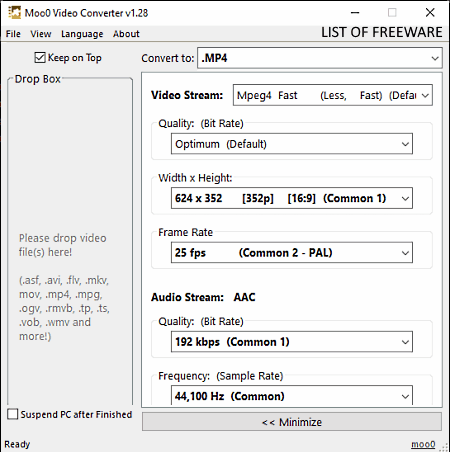450x452 pixels.
Task: Minimize the Moo0 window via title bar
Action: coord(355,13)
